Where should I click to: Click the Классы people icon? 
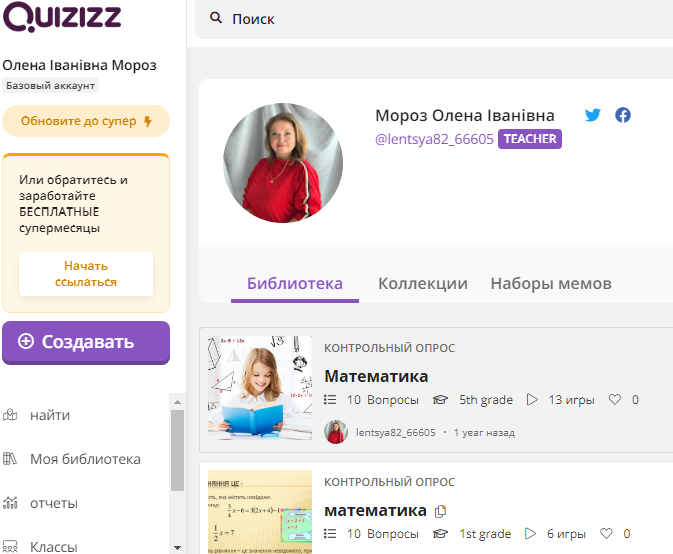point(10,546)
